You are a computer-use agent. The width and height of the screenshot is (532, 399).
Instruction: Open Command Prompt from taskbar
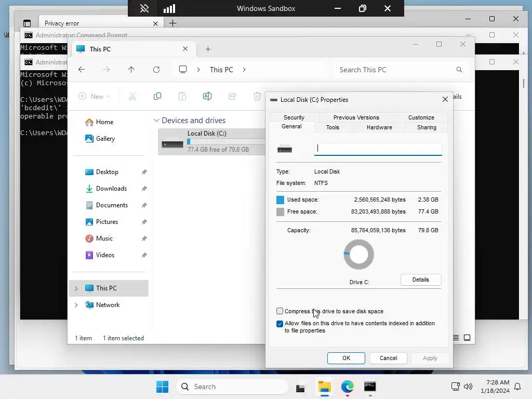coord(370,387)
